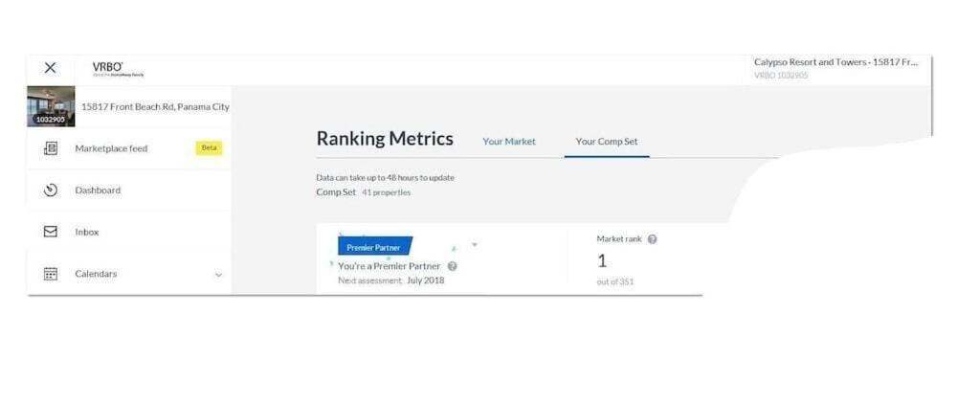Click the Calendars grid icon
This screenshot has width=980, height=404.
[x=51, y=274]
